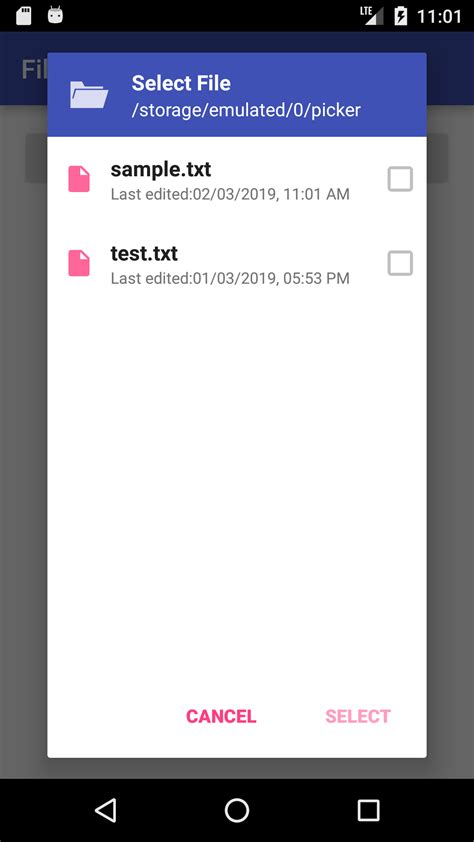Viewport: 474px width, 842px height.
Task: Tap the LTE signal strength indicator
Action: pos(372,16)
